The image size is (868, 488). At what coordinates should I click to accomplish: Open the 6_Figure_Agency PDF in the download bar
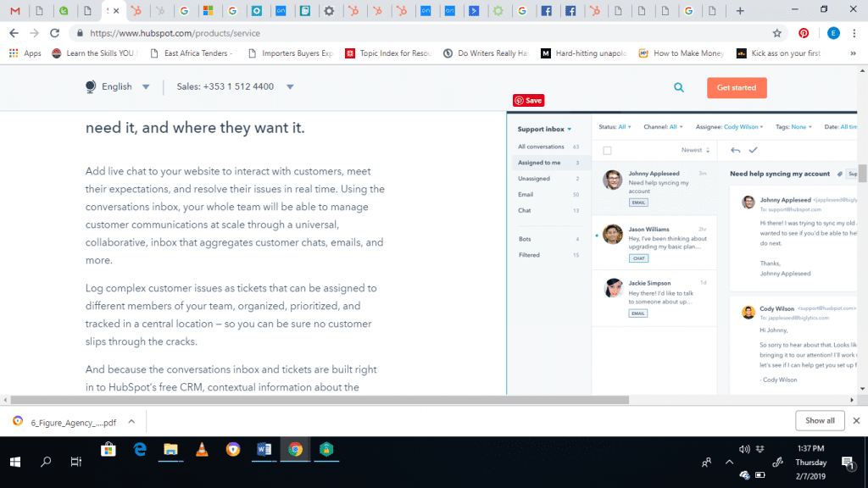pyautogui.click(x=75, y=420)
